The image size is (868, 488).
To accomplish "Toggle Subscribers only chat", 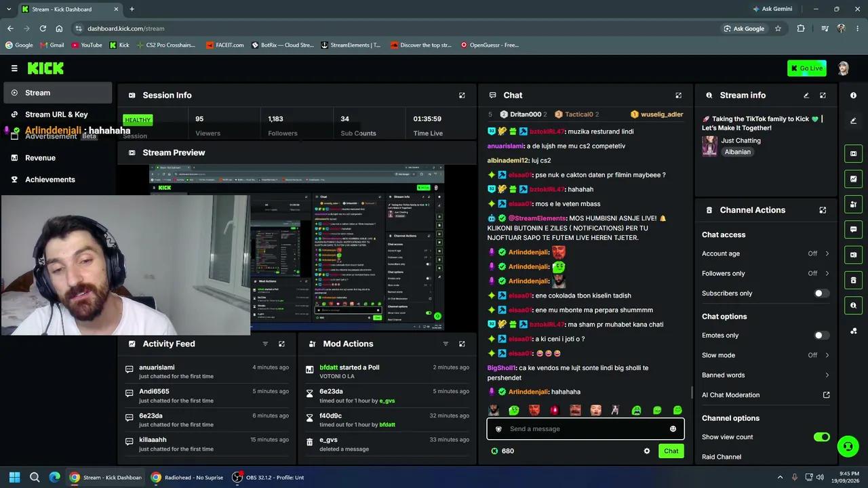I will [x=821, y=293].
